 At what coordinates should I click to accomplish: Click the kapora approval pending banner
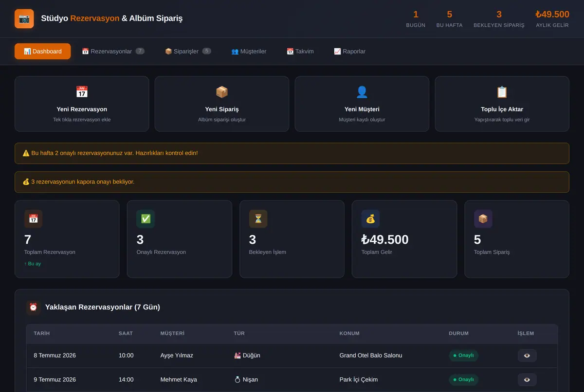[292, 182]
